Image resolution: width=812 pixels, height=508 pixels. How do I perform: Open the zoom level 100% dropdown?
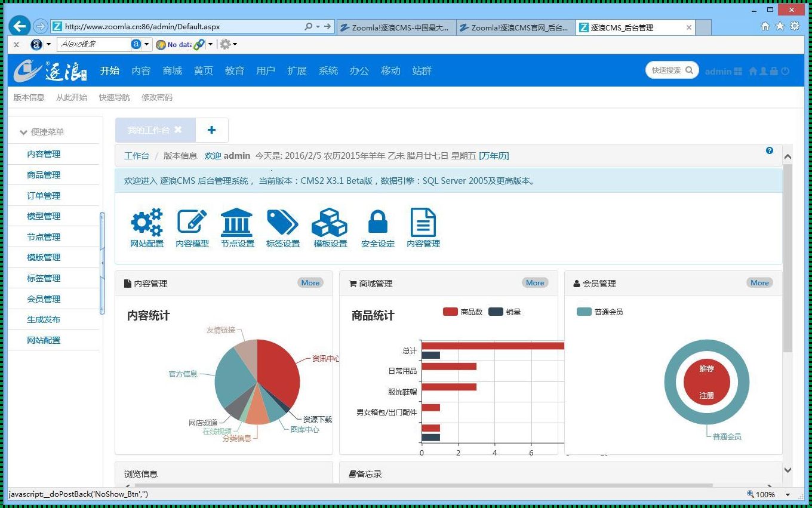tap(788, 494)
